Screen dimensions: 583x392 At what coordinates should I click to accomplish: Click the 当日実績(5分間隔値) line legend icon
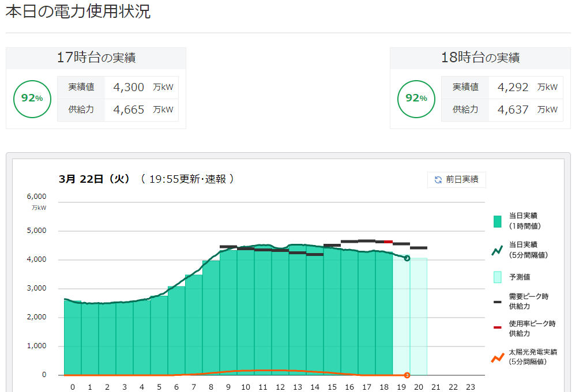pyautogui.click(x=497, y=250)
